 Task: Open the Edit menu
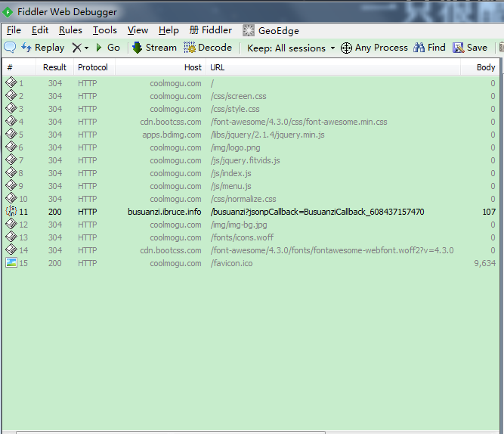[40, 30]
